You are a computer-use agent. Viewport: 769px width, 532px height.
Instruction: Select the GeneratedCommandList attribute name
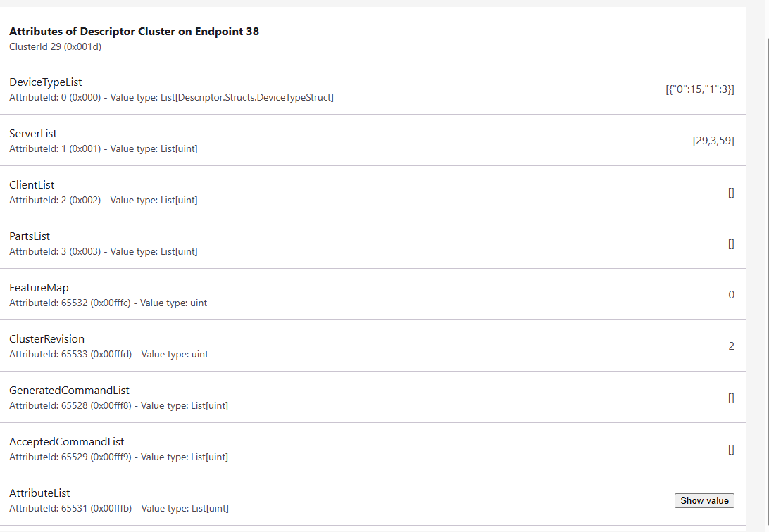tap(69, 391)
